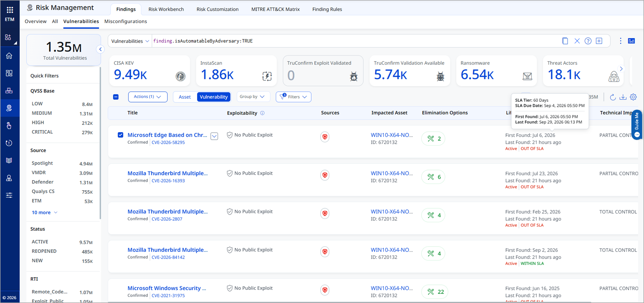Screen dimensions: 644x303
Task: Go to Finding Rules tab
Action: (x=327, y=9)
